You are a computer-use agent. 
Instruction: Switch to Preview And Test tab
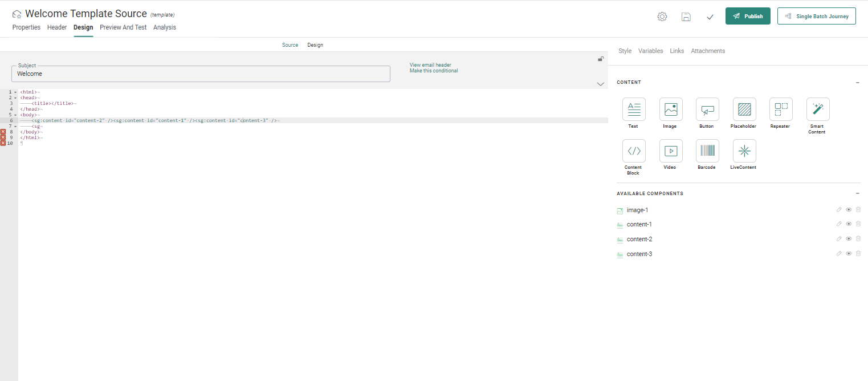123,27
